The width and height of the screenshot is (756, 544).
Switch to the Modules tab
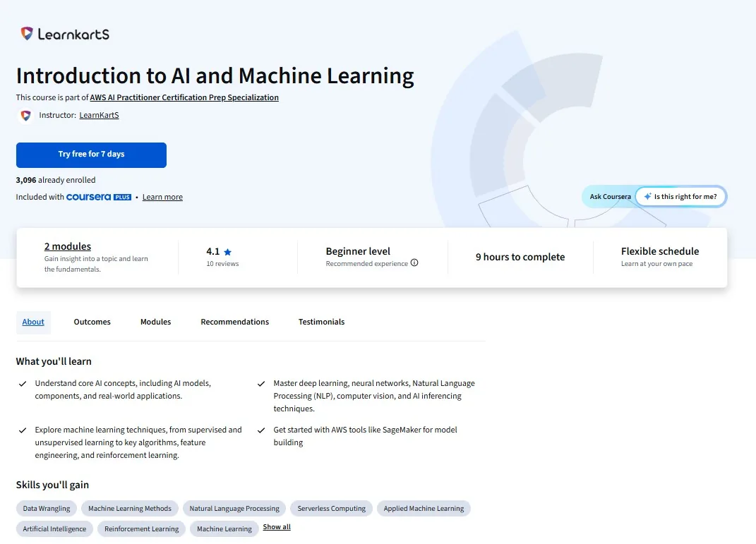[156, 322]
